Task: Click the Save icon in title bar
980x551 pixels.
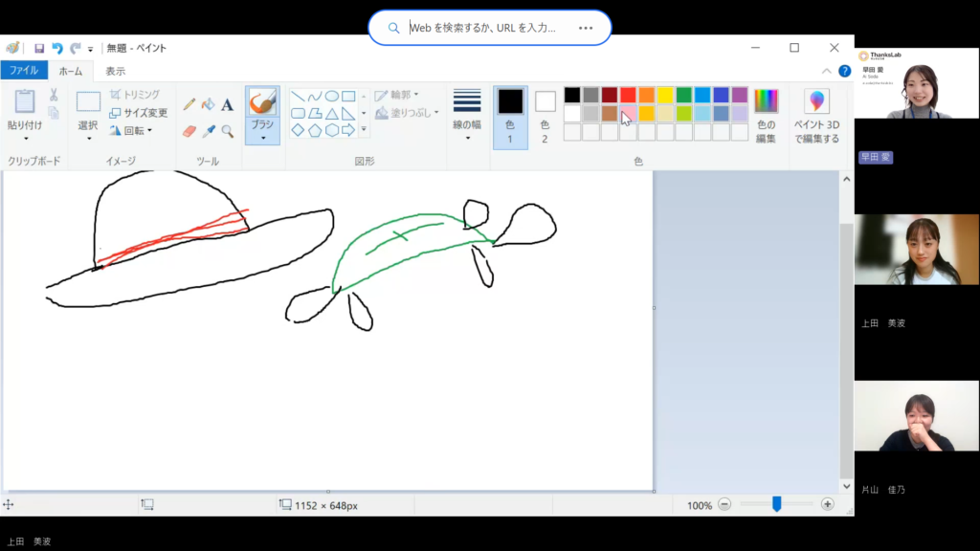Action: point(39,49)
